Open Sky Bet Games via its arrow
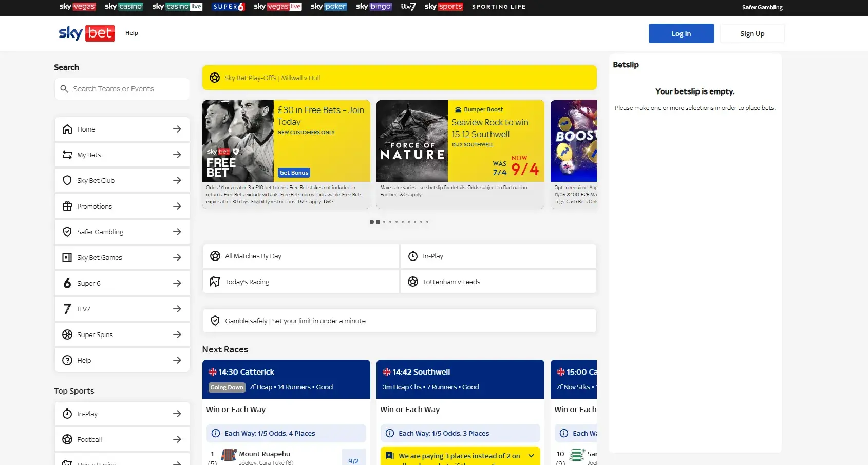868x465 pixels. click(177, 257)
